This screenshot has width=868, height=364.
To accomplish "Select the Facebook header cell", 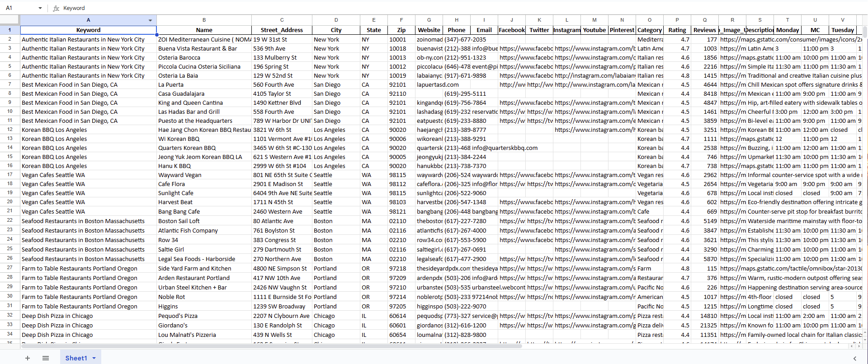I will pos(512,30).
